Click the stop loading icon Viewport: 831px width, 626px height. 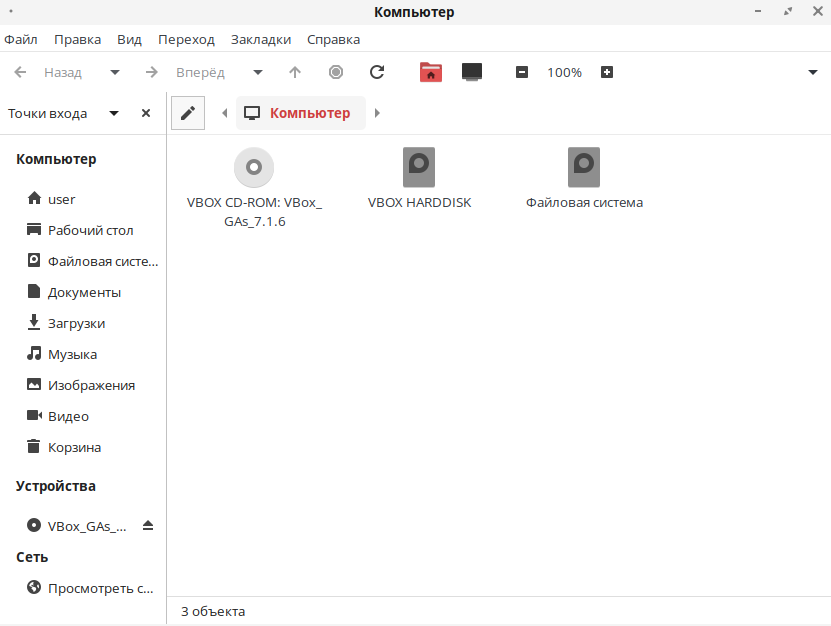click(x=336, y=72)
